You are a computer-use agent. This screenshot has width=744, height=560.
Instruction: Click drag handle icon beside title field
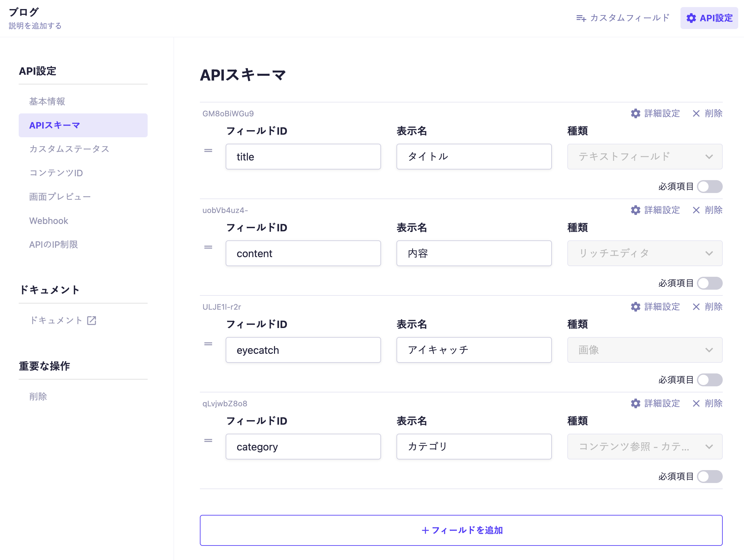(208, 150)
